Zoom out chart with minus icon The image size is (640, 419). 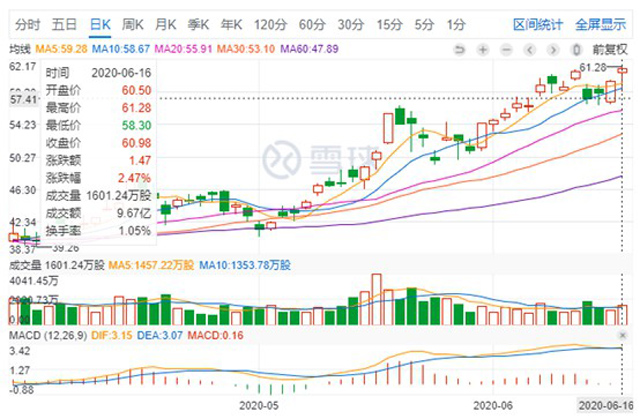pos(506,50)
